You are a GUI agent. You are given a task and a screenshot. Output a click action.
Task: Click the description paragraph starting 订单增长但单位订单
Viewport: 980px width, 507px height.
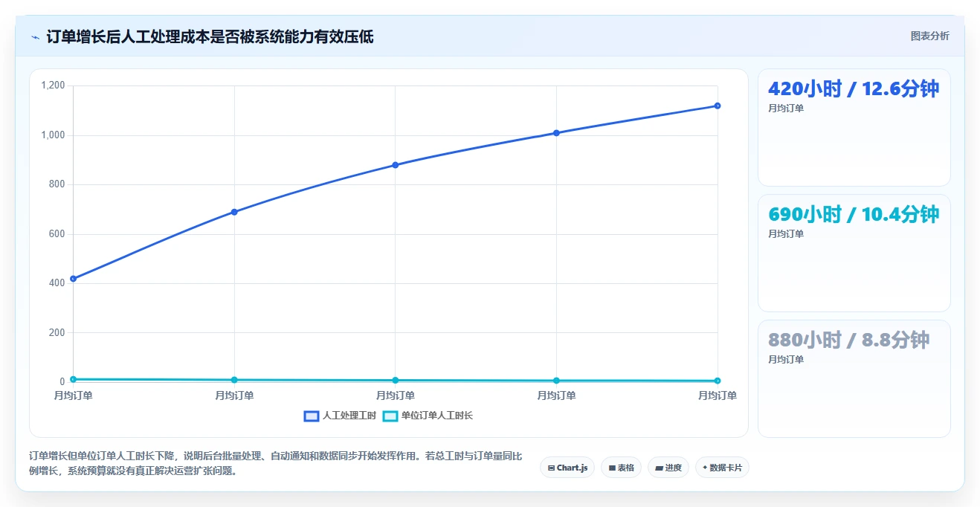pyautogui.click(x=275, y=463)
